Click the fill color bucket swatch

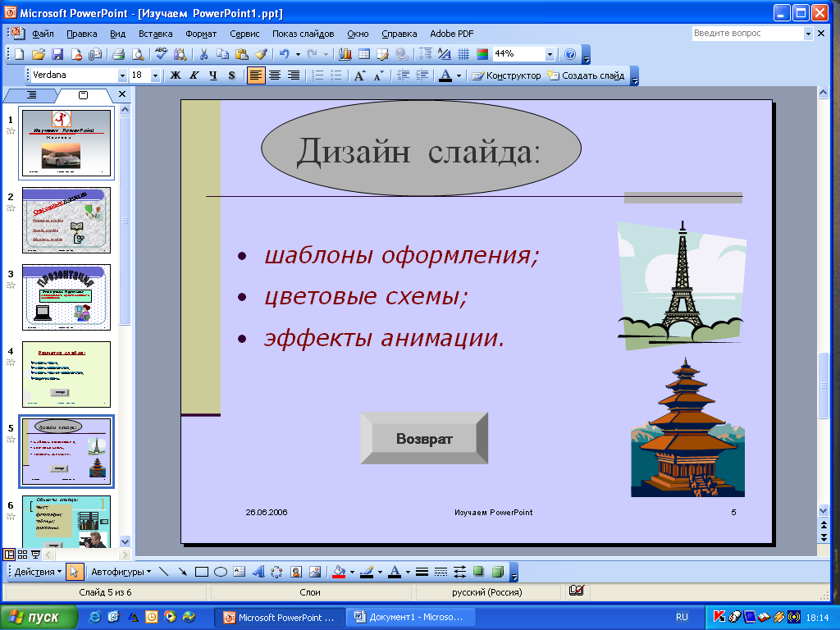pyautogui.click(x=339, y=572)
